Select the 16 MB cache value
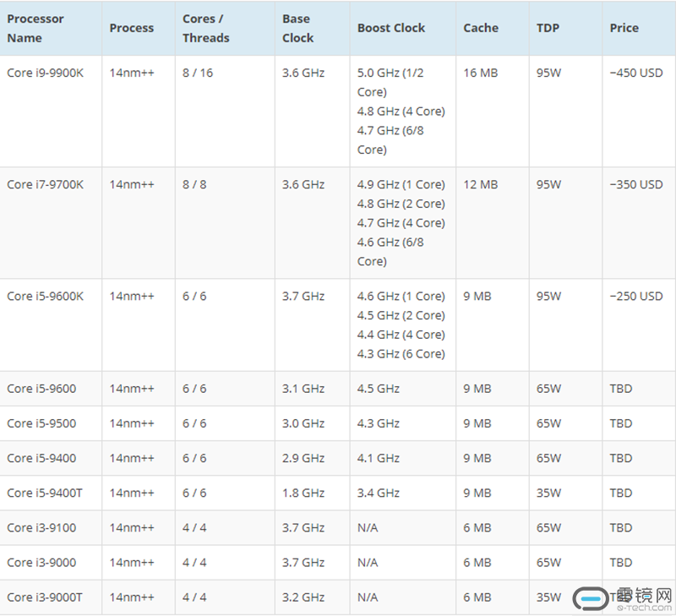This screenshot has width=676, height=616. click(480, 73)
